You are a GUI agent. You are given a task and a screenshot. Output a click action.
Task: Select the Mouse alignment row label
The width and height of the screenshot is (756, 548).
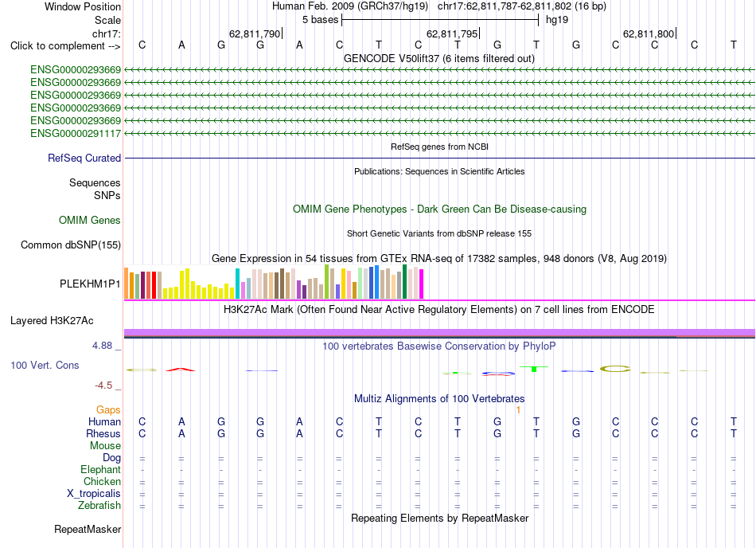click(x=106, y=446)
